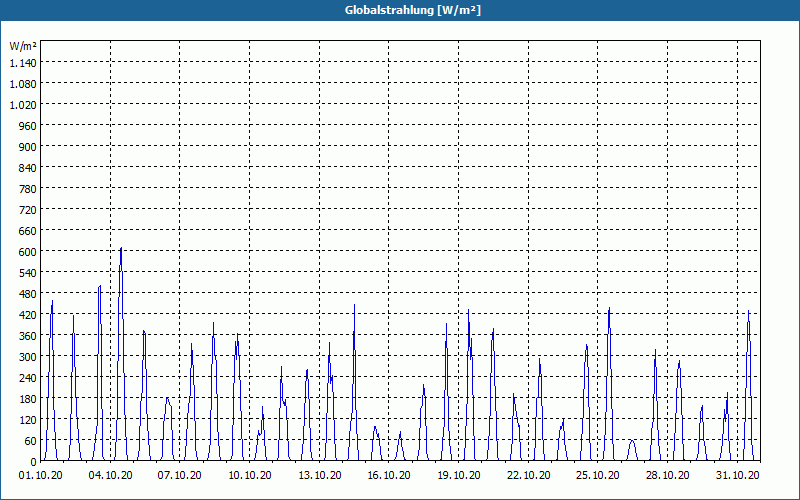Click the 22.10.20 date axis label
800x500 pixels.
[x=529, y=475]
